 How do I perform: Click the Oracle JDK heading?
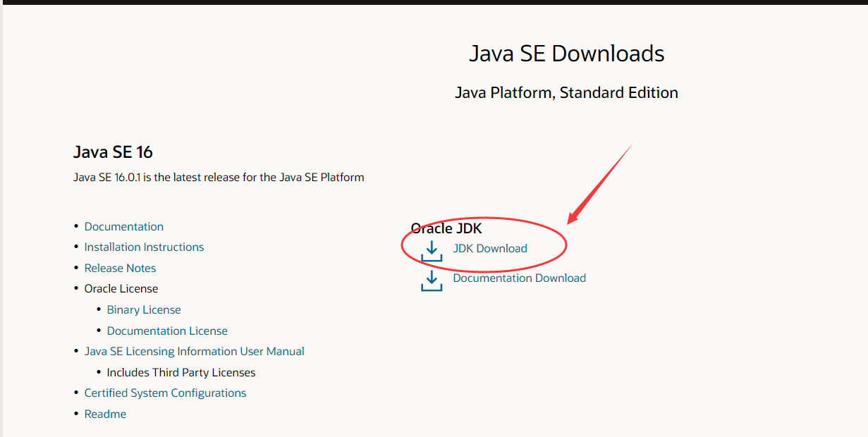[x=446, y=228]
